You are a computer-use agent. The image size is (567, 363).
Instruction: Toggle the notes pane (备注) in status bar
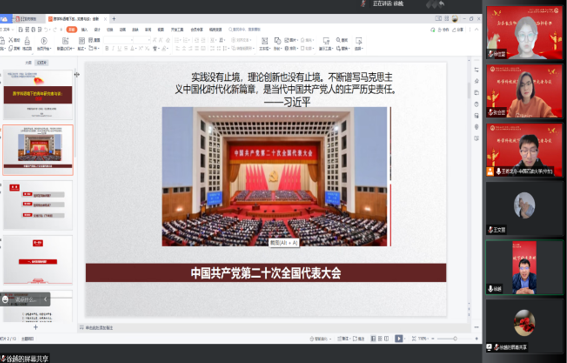(x=358, y=338)
